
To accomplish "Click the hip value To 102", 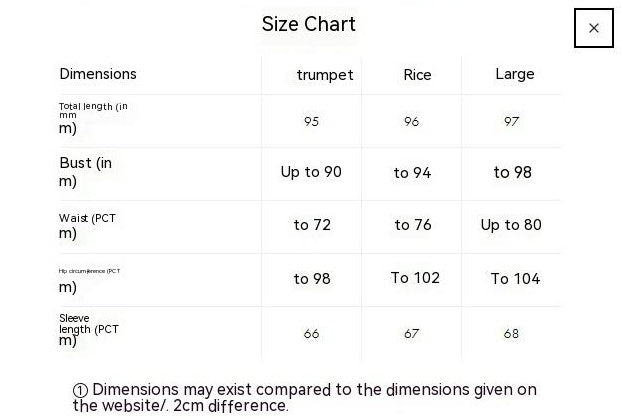I will [x=415, y=278].
